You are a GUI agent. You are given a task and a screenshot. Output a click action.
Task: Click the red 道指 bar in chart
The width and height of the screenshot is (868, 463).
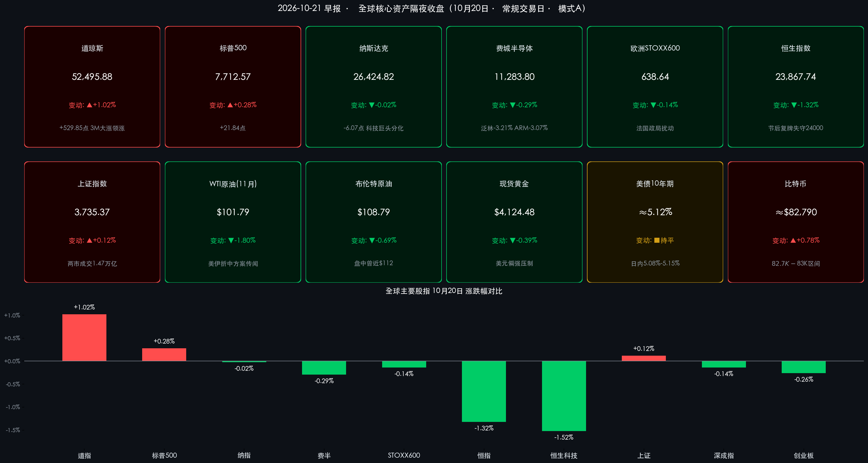pyautogui.click(x=84, y=338)
